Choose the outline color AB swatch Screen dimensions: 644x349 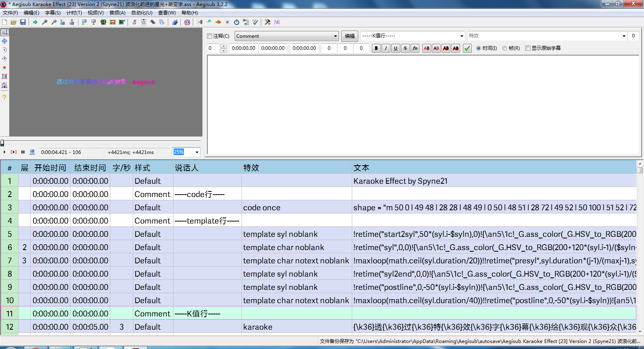[x=446, y=48]
